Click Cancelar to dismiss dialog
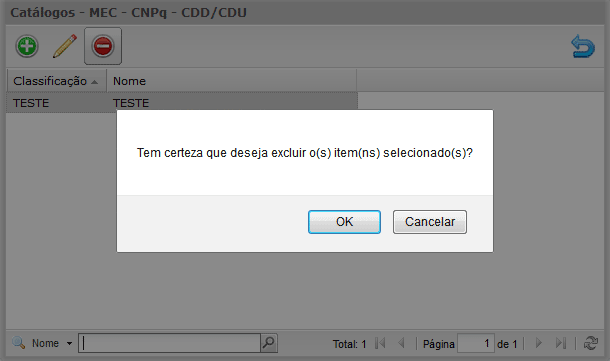610x361 pixels. (x=429, y=222)
